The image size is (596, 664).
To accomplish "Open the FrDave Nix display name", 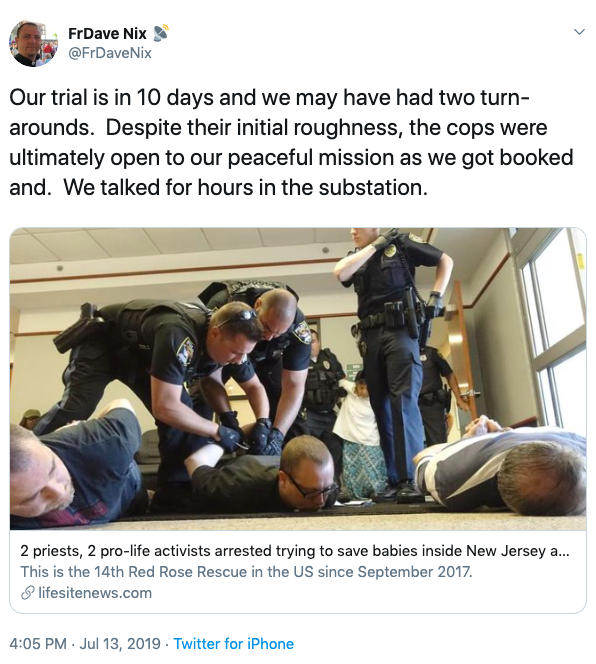I will [x=107, y=33].
